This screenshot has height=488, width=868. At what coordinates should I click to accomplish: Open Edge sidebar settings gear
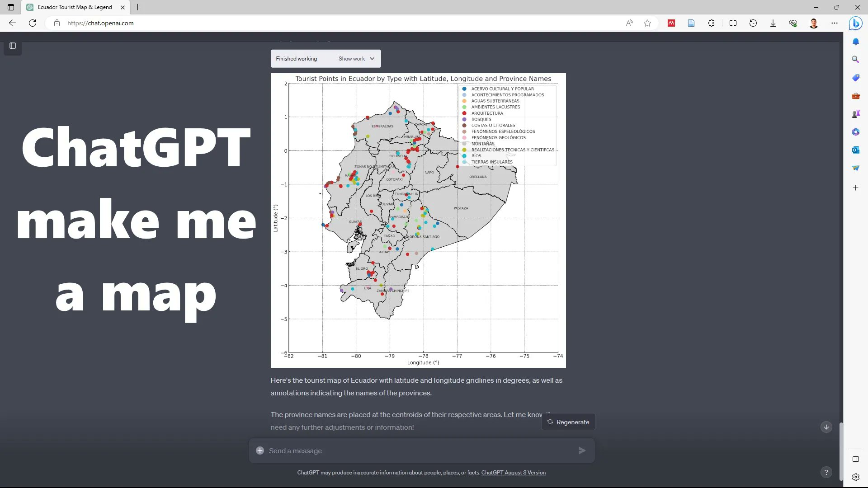[x=856, y=477]
